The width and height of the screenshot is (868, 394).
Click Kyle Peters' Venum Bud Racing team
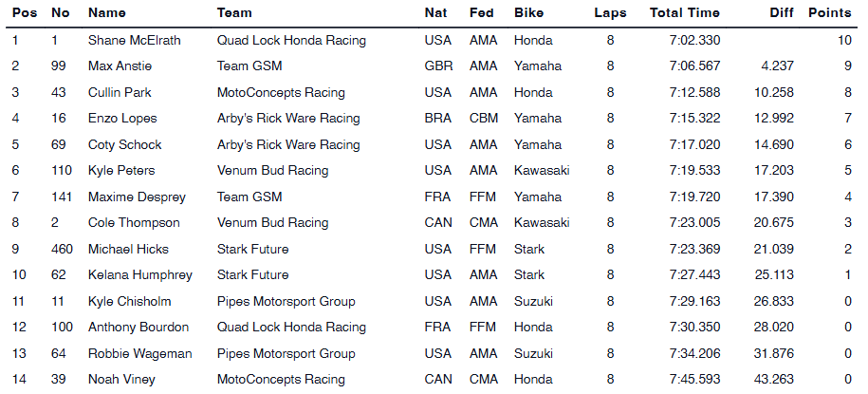pos(272,171)
